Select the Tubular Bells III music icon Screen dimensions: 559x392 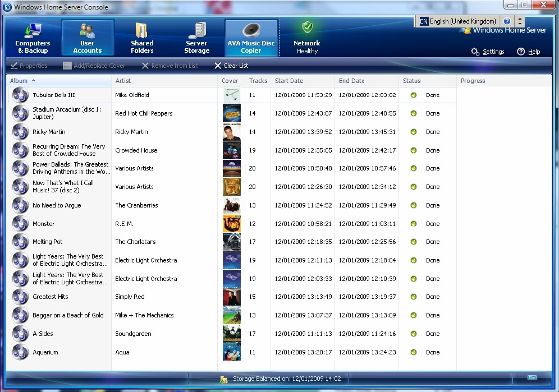[20, 95]
